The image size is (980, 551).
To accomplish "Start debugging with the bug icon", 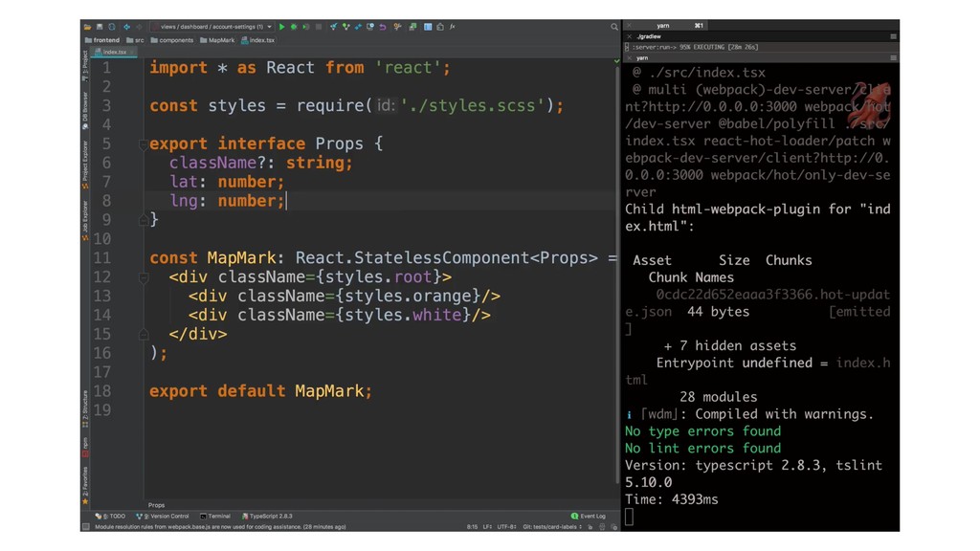I will click(294, 27).
